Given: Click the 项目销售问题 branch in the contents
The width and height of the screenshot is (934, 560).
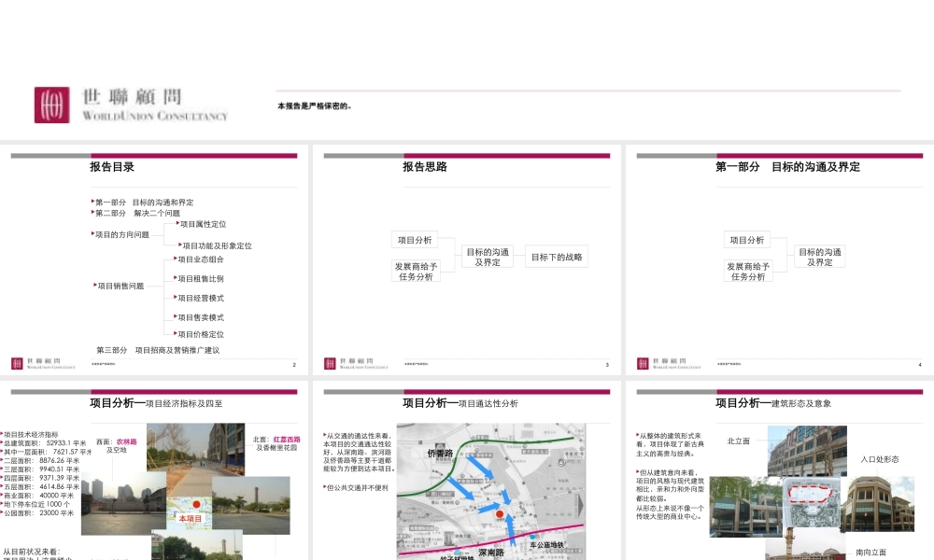Looking at the screenshot, I should coord(120,287).
